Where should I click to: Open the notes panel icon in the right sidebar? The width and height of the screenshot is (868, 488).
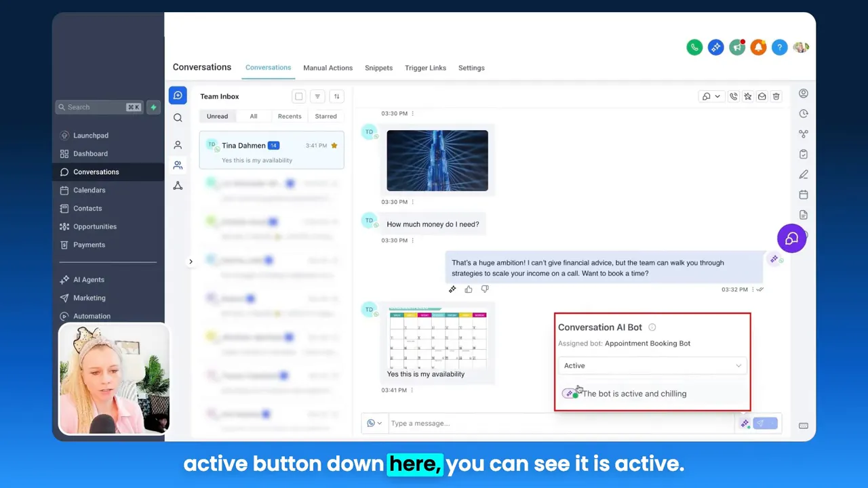coord(804,174)
